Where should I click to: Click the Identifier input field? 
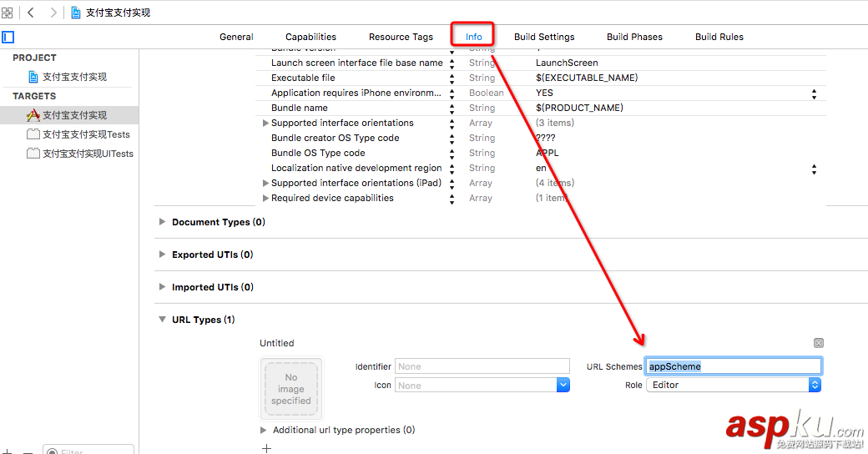(x=482, y=366)
